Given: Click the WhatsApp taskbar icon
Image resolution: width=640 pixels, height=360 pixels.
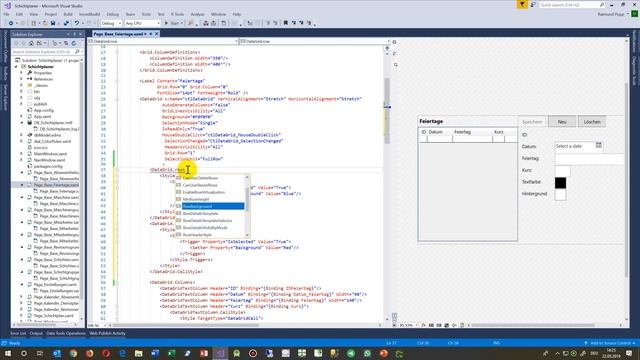Looking at the screenshot, I should 367,353.
